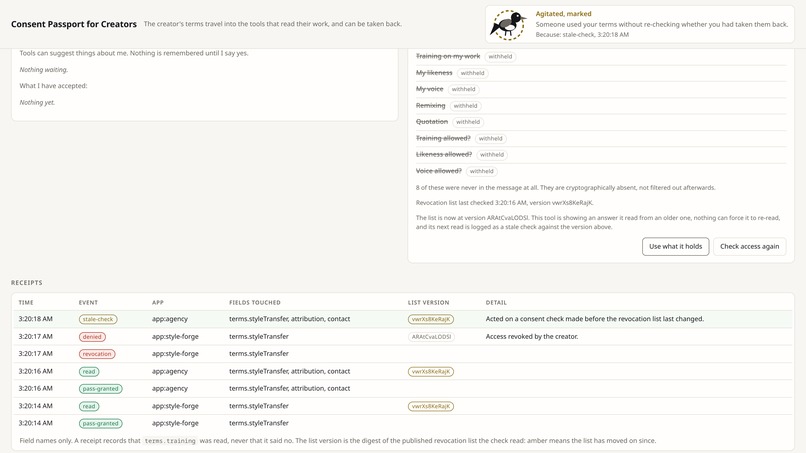Click the 'Consent Passport for Creators' title
This screenshot has height=453, width=806.
pyautogui.click(x=74, y=24)
